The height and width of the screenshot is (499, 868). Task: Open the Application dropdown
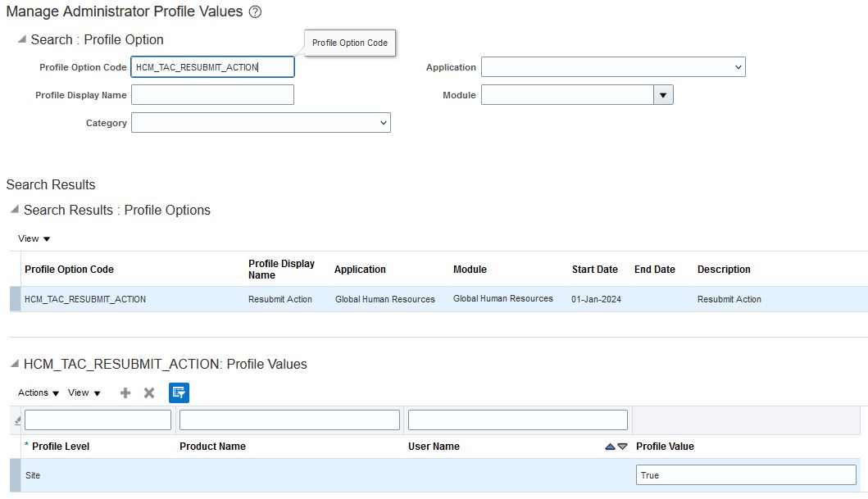[613, 67]
